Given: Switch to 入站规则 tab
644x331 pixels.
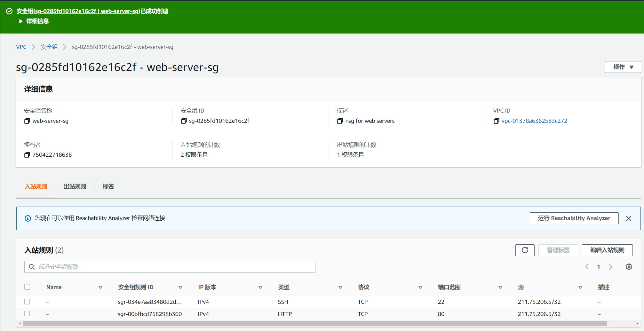Looking at the screenshot, I should 36,186.
